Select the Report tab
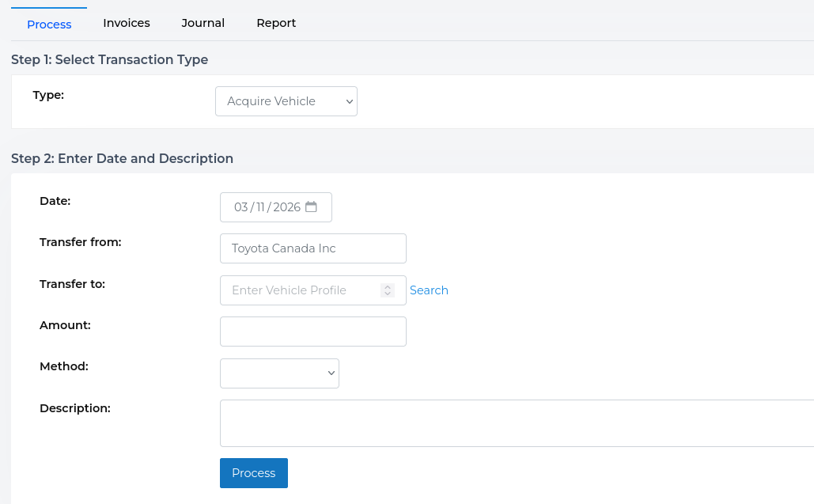This screenshot has height=504, width=814. (x=275, y=23)
